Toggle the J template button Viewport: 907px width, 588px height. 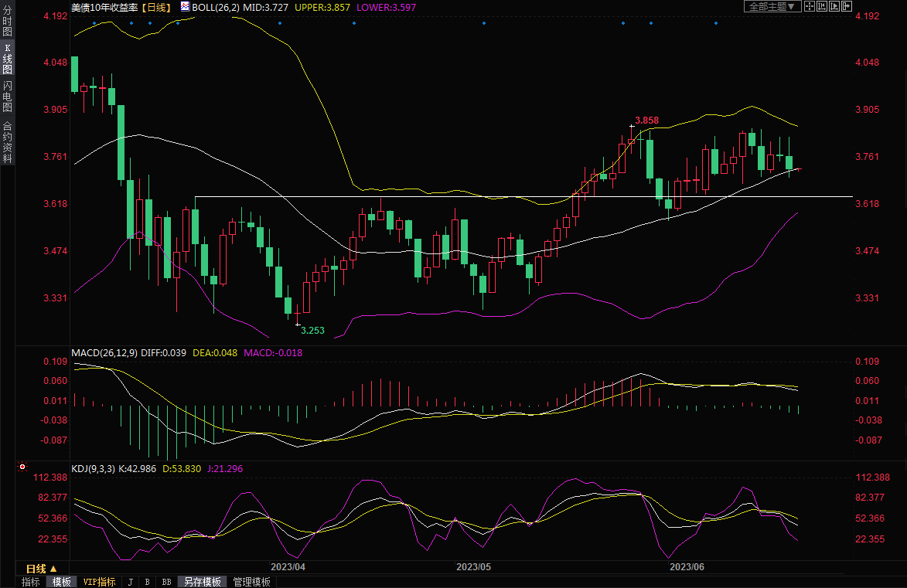click(x=130, y=582)
